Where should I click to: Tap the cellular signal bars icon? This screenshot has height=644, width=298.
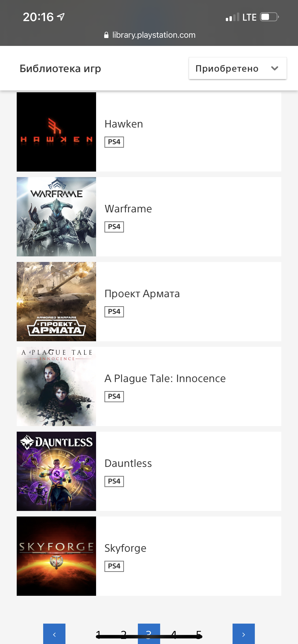tap(233, 17)
